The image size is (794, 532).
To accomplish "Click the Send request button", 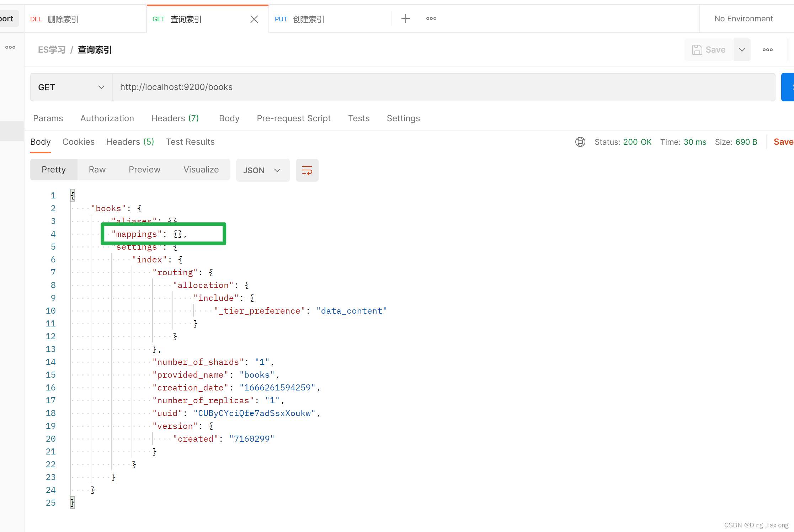I will click(790, 87).
